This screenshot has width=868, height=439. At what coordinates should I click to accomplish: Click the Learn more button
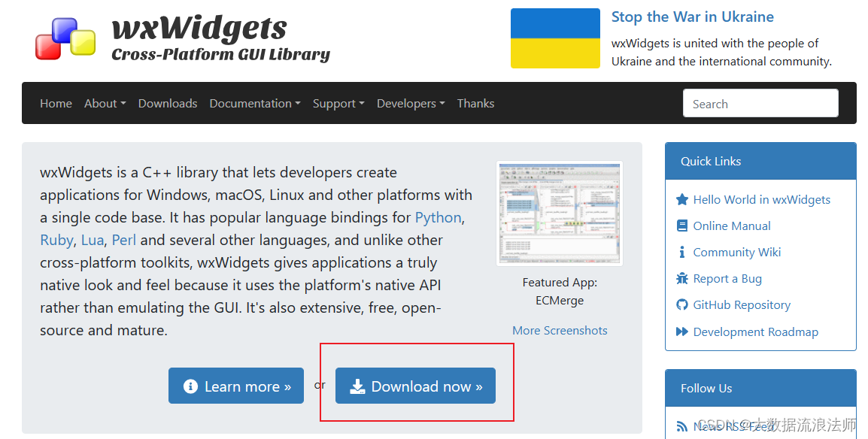tap(236, 386)
